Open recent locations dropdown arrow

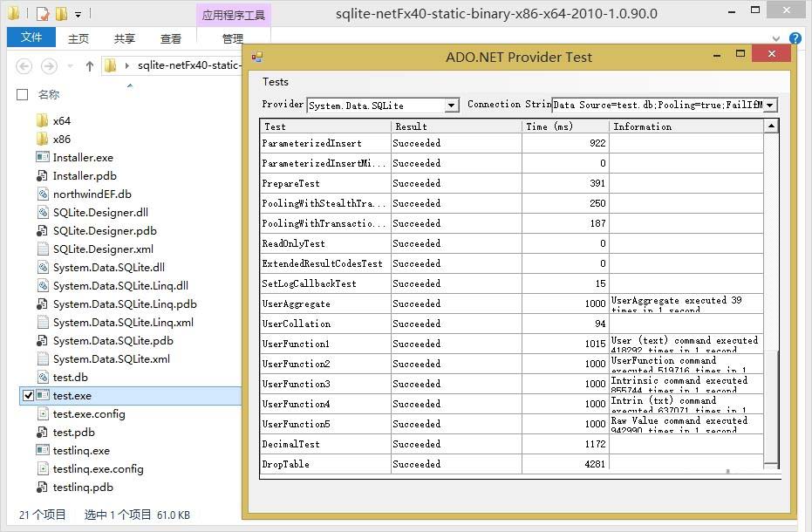click(x=71, y=66)
